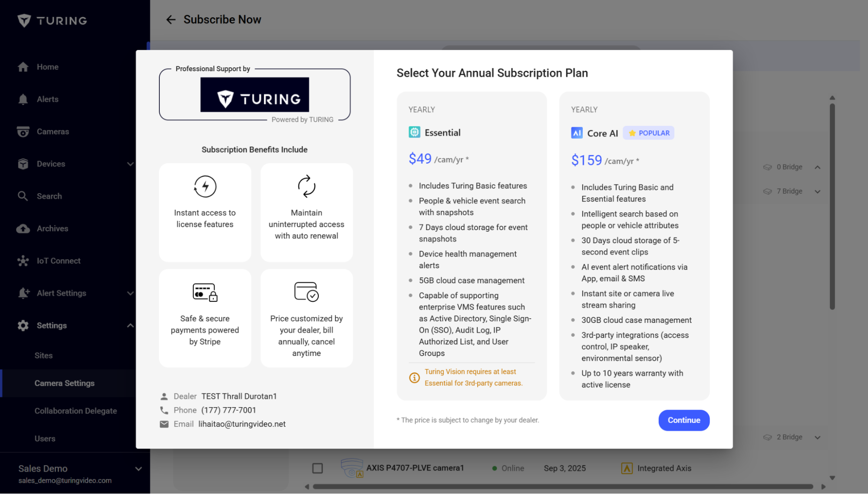Image resolution: width=868 pixels, height=494 pixels.
Task: Open the Sales Demo account dropdown
Action: pyautogui.click(x=139, y=469)
